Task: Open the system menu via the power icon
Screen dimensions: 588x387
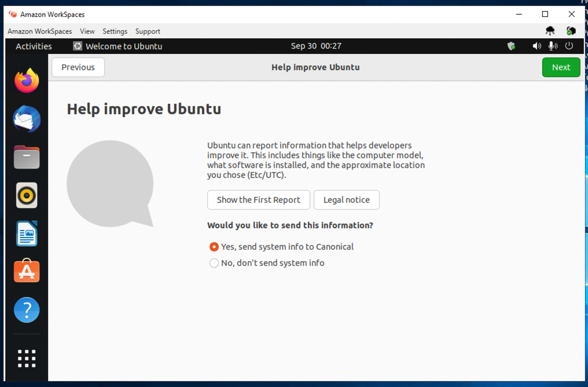Action: coord(569,46)
